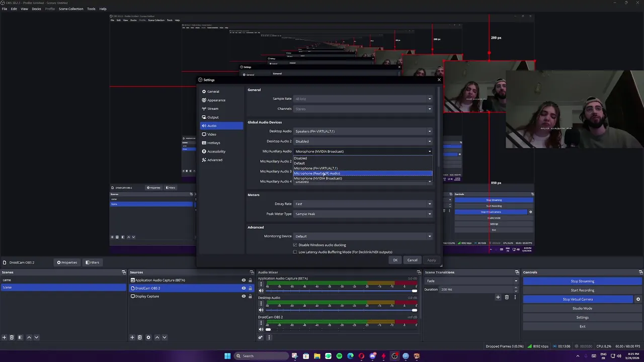The width and height of the screenshot is (644, 362).
Task: Open the Monitoring Device dropdown
Action: click(x=363, y=236)
